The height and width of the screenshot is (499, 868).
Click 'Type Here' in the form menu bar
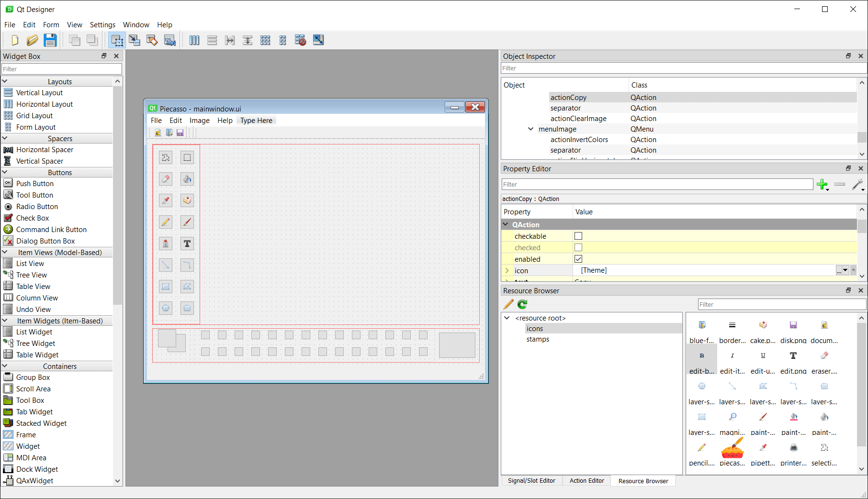[x=256, y=121]
